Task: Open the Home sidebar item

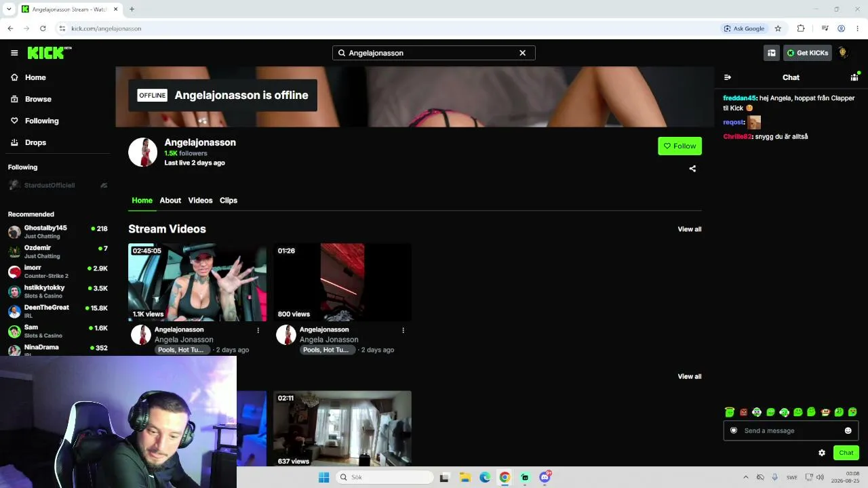Action: [28, 77]
